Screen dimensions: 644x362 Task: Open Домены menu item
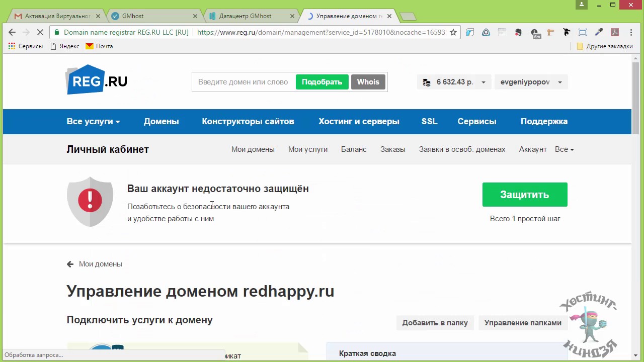(161, 122)
